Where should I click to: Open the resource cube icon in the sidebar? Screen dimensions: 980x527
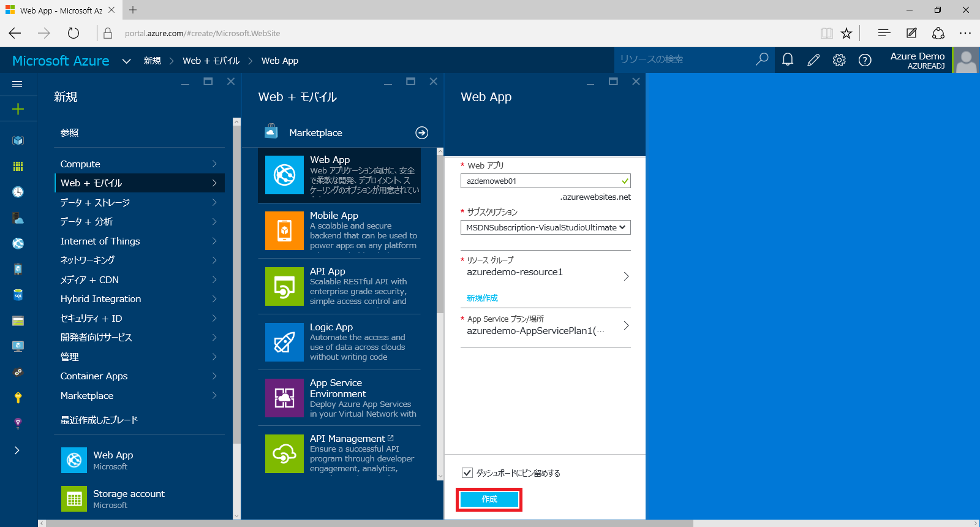pos(18,140)
